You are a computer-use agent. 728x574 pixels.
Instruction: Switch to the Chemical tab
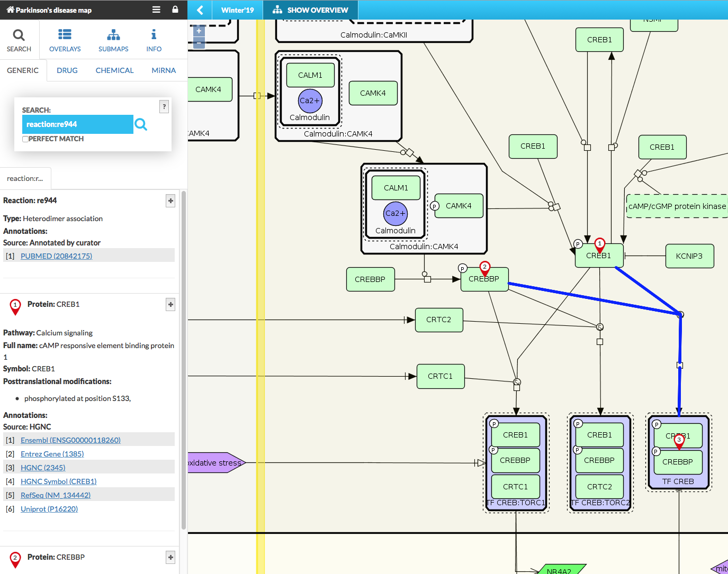(x=114, y=70)
